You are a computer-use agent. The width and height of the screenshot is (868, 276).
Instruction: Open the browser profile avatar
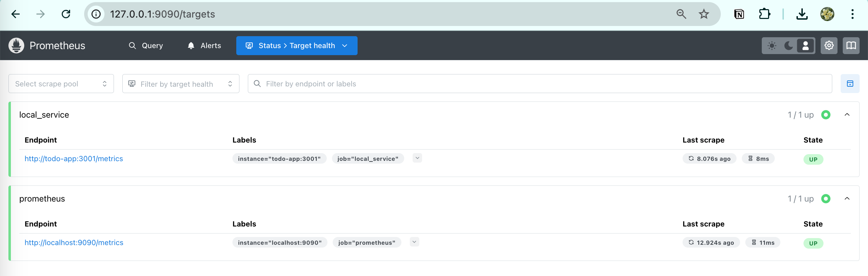pos(827,14)
